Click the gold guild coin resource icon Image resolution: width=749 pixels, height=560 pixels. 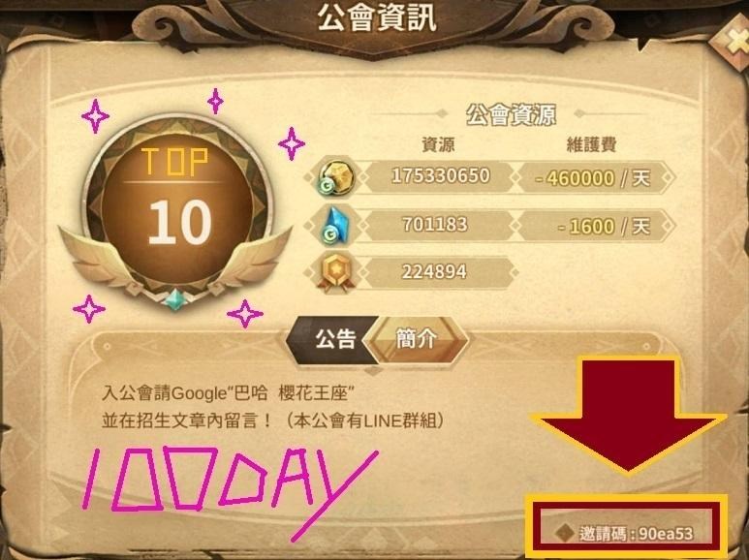point(336,177)
